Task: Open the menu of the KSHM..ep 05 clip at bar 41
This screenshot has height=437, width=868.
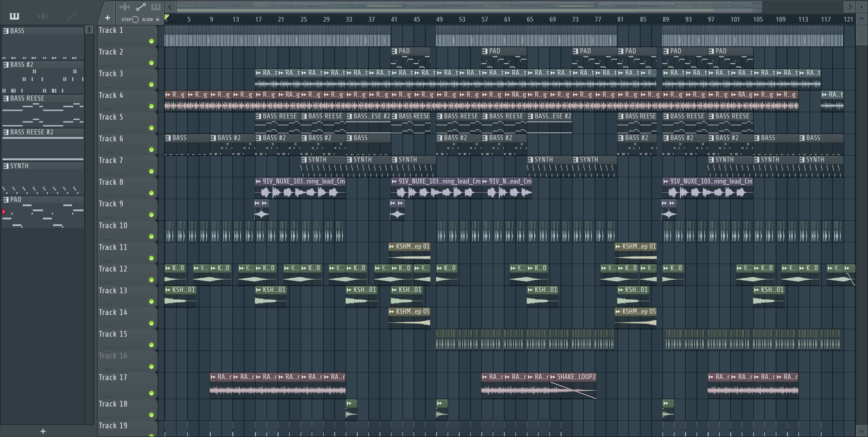Action: point(392,312)
